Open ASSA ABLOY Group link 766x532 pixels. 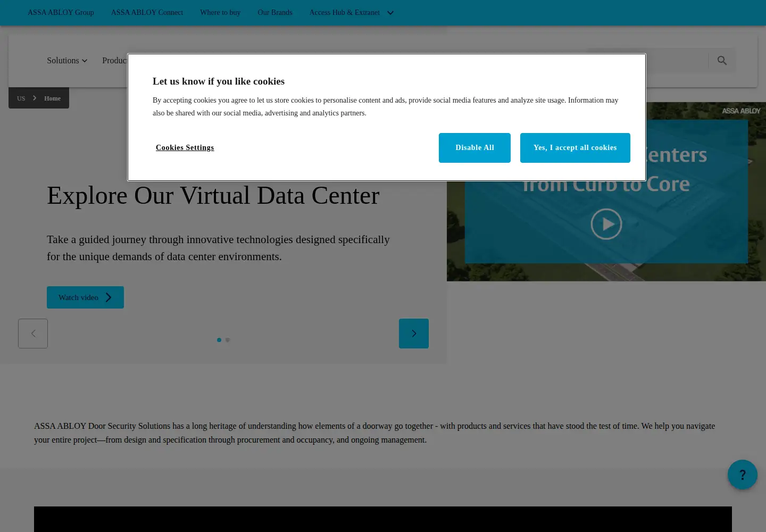tap(61, 12)
